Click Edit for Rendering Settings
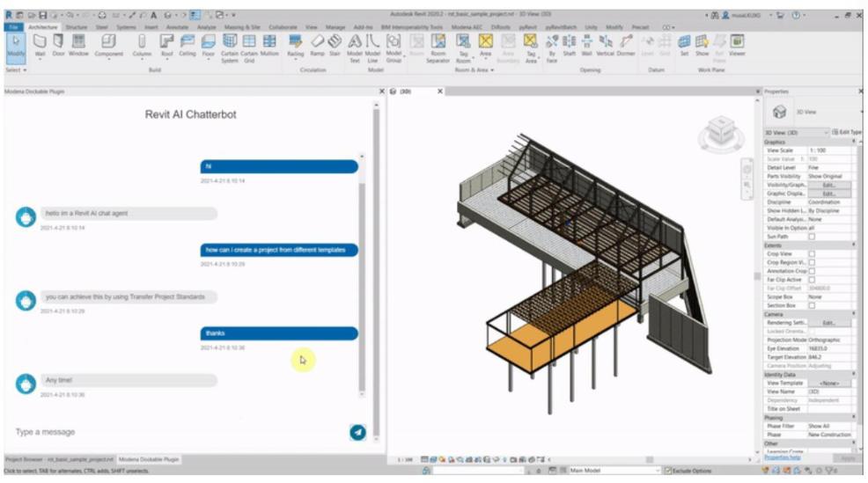 coord(828,323)
